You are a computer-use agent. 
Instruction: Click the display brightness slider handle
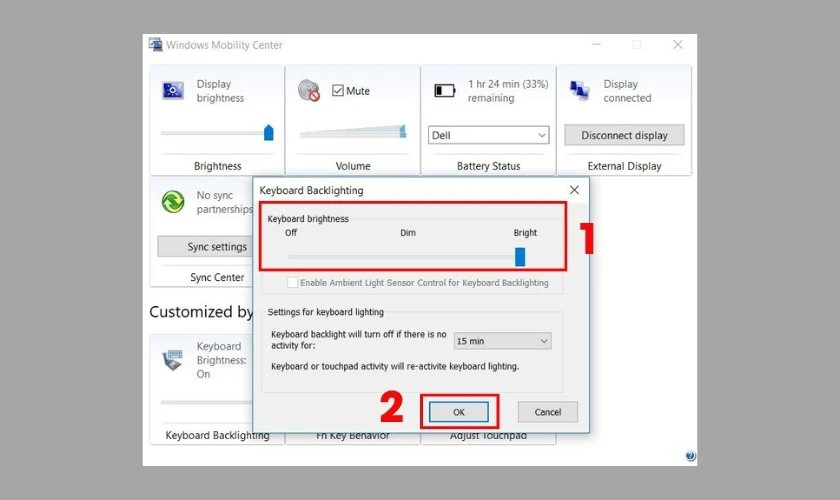[x=269, y=132]
